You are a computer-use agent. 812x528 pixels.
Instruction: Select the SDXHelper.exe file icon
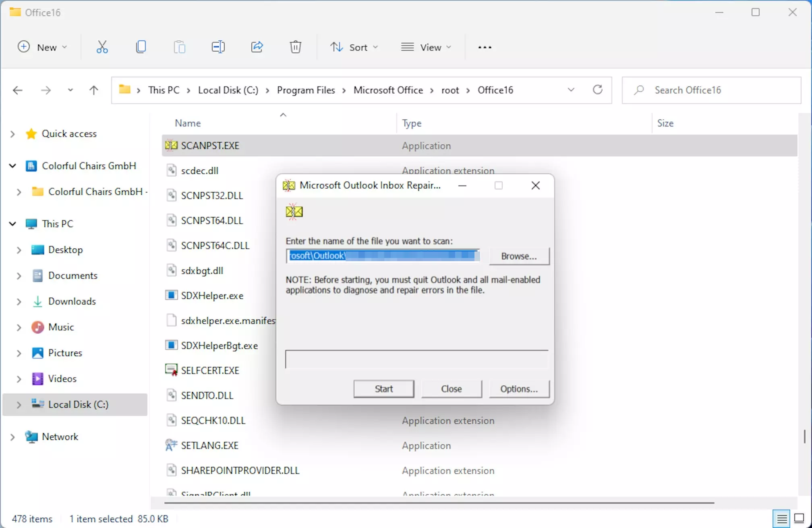(x=171, y=295)
